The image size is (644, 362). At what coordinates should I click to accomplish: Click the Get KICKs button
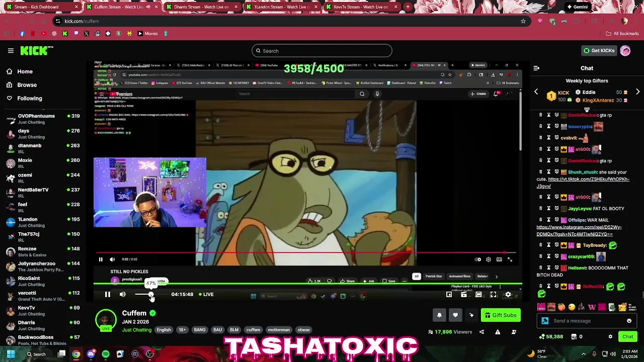pyautogui.click(x=599, y=51)
